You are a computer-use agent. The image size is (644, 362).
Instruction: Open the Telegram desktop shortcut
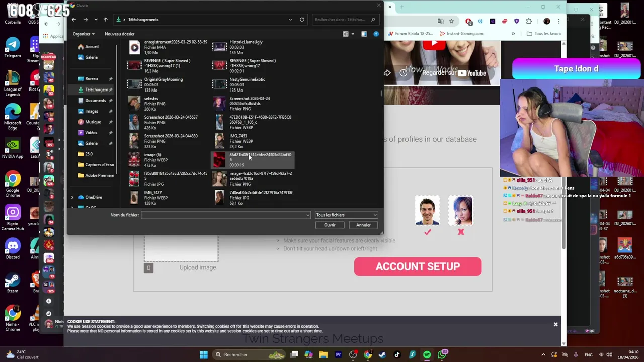click(x=13, y=48)
